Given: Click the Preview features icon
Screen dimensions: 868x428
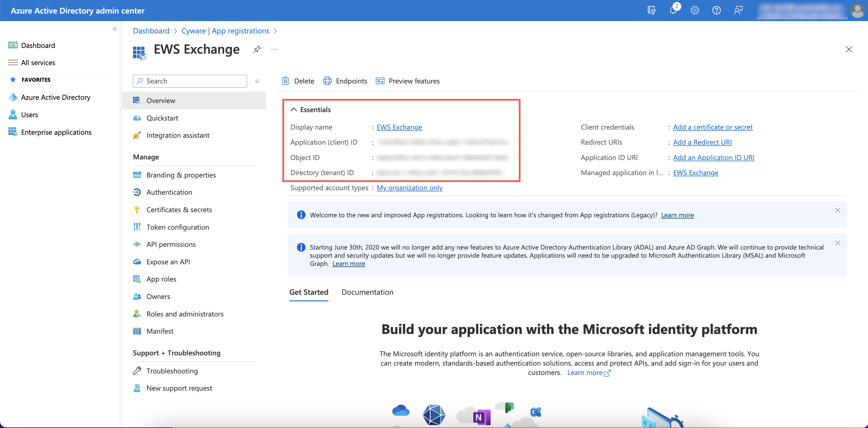Looking at the screenshot, I should pos(380,81).
